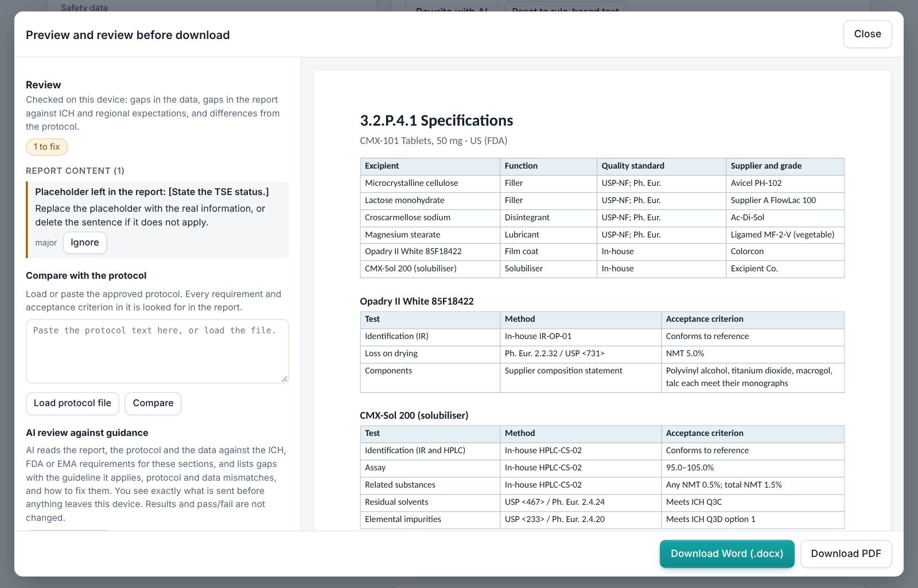Viewport: 918px width, 588px height.
Task: Click the CMX-Sol 200 (solubiliser) subheading
Action: click(x=414, y=415)
